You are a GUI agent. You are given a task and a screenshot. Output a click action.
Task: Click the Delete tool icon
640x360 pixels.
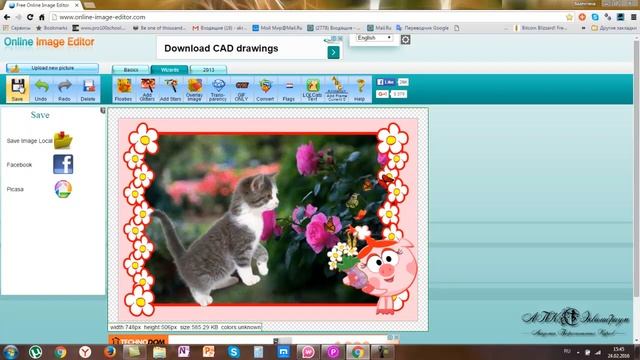tap(88, 89)
